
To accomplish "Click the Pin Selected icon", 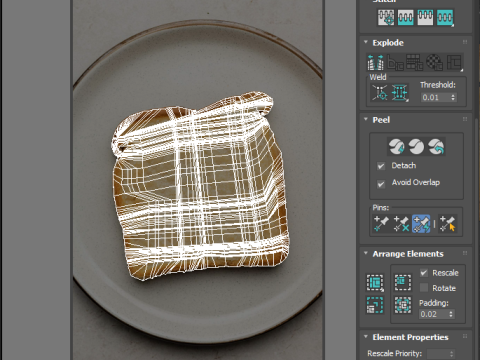I will pos(381,223).
